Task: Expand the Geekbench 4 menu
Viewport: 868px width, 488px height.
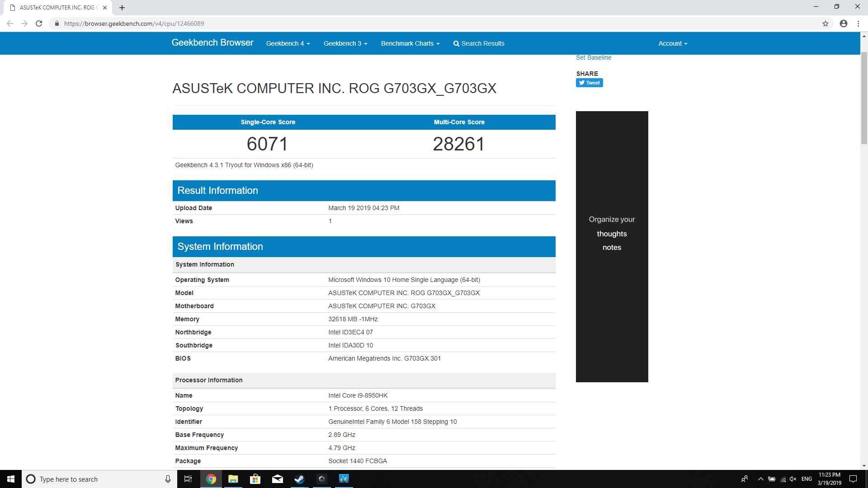Action: 288,43
